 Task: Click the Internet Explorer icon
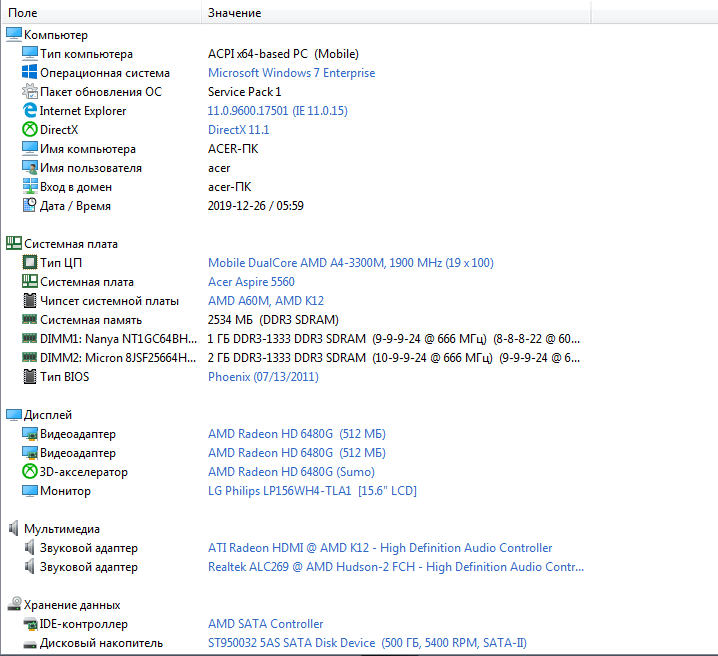[30, 110]
